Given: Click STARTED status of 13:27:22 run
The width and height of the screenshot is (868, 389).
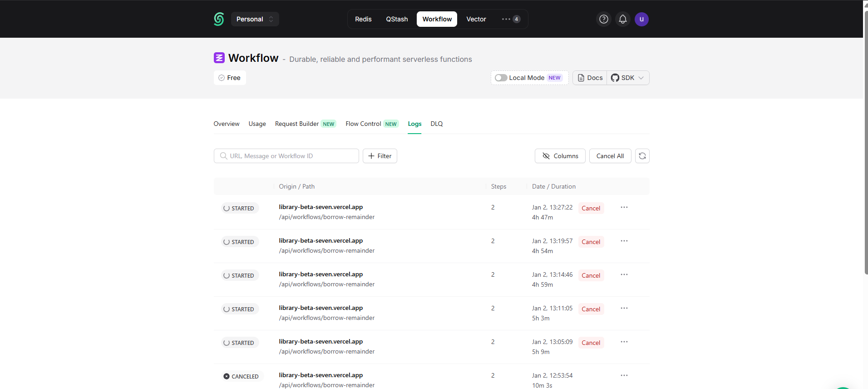Looking at the screenshot, I should click(x=240, y=208).
